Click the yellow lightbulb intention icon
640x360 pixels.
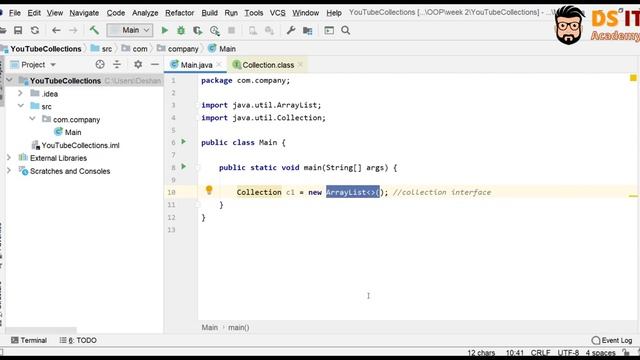click(209, 190)
